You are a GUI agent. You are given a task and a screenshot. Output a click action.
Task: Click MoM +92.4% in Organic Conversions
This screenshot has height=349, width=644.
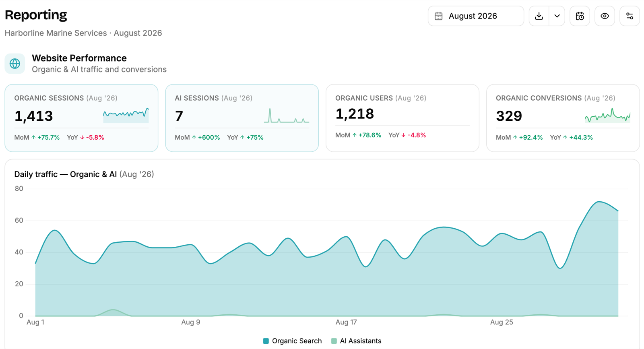pyautogui.click(x=519, y=138)
